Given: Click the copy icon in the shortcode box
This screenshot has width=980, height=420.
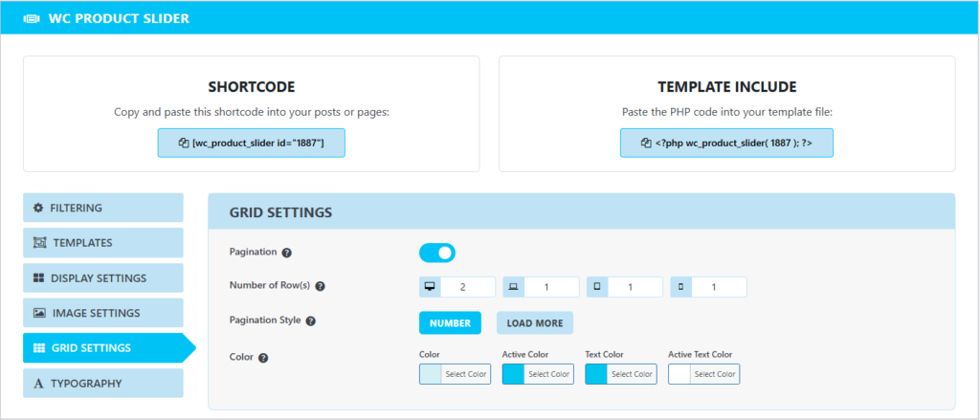Looking at the screenshot, I should 183,144.
